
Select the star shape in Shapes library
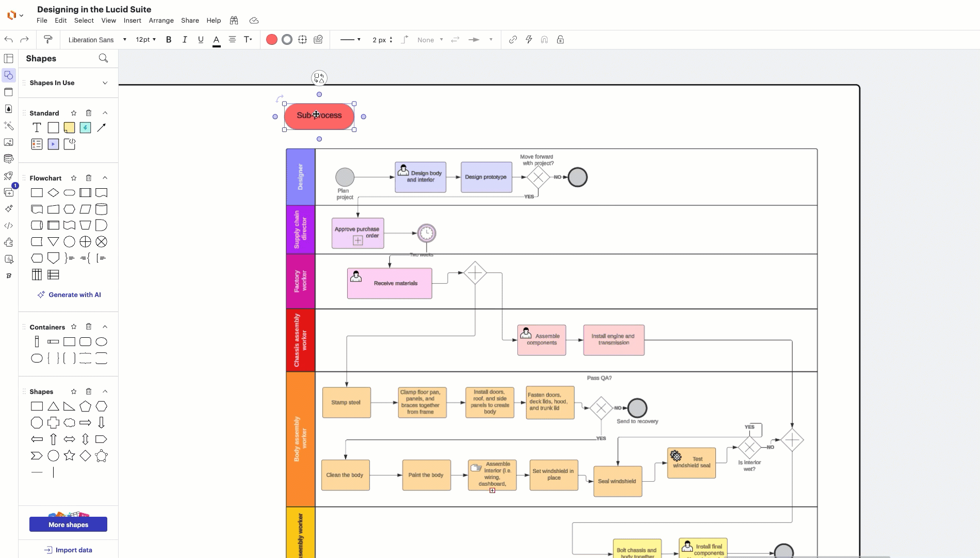[69, 455]
